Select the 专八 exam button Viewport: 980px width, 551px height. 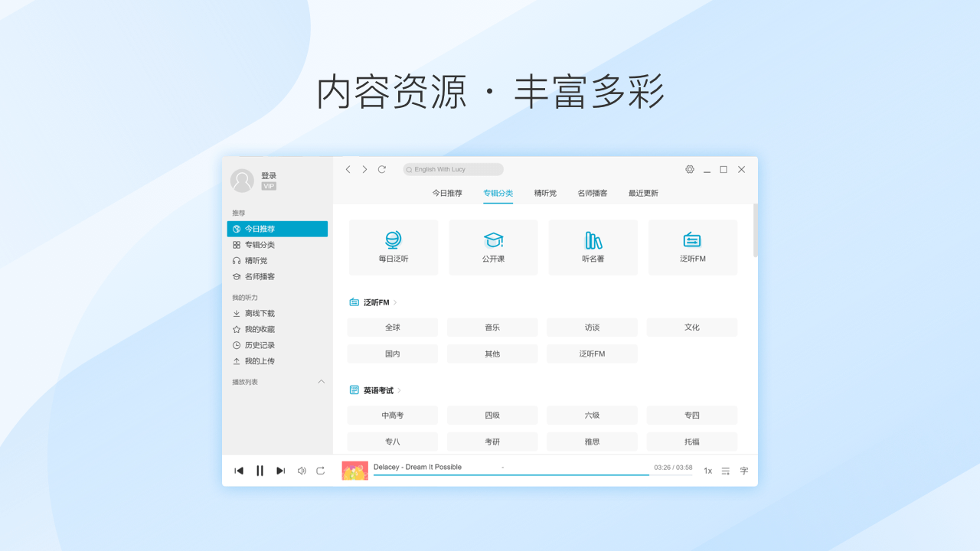click(x=393, y=442)
